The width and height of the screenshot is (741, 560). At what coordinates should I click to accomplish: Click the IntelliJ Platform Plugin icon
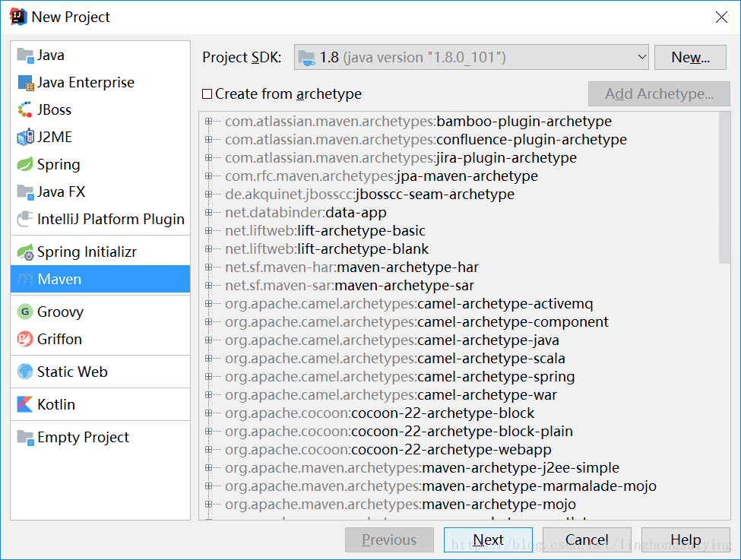[x=26, y=220]
